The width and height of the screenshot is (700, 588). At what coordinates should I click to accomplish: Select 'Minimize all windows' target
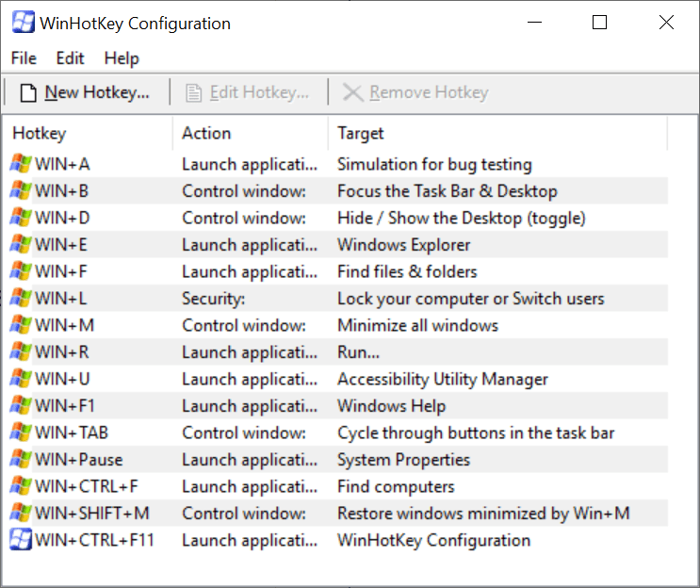(418, 325)
